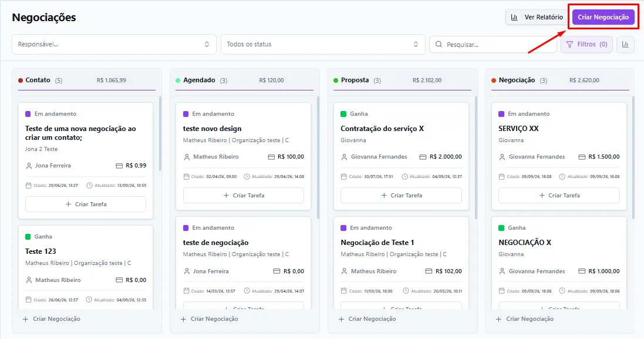644x339 pixels.
Task: Click the card icon beside R$ 1.500,00
Action: [582, 157]
